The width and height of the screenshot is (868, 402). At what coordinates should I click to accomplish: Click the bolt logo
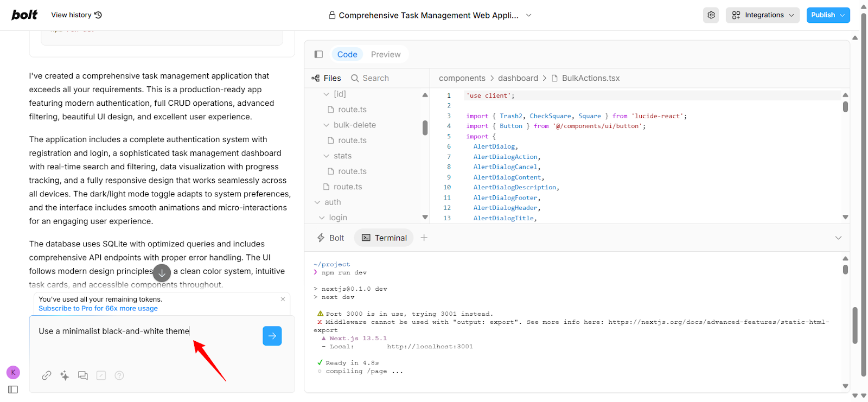point(24,15)
